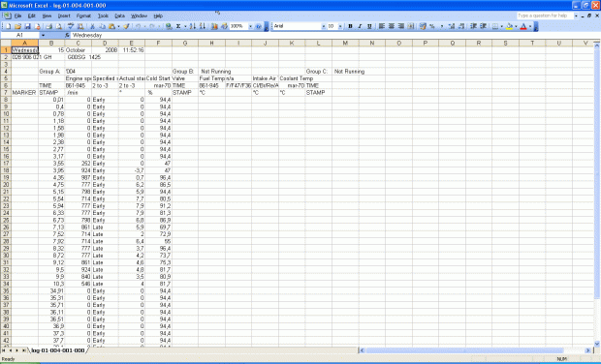Screen dimensions: 601x364
Task: Toggle Italic formatting
Action: pyautogui.click(x=360, y=26)
